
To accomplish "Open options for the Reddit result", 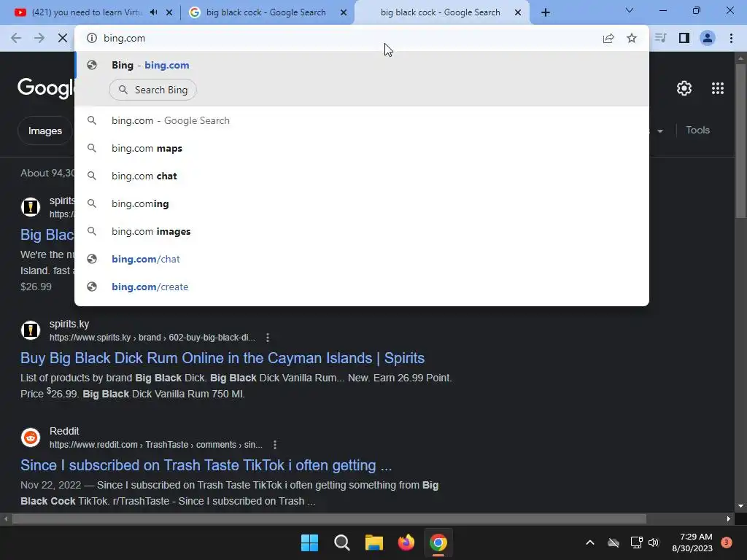I will coord(275,445).
